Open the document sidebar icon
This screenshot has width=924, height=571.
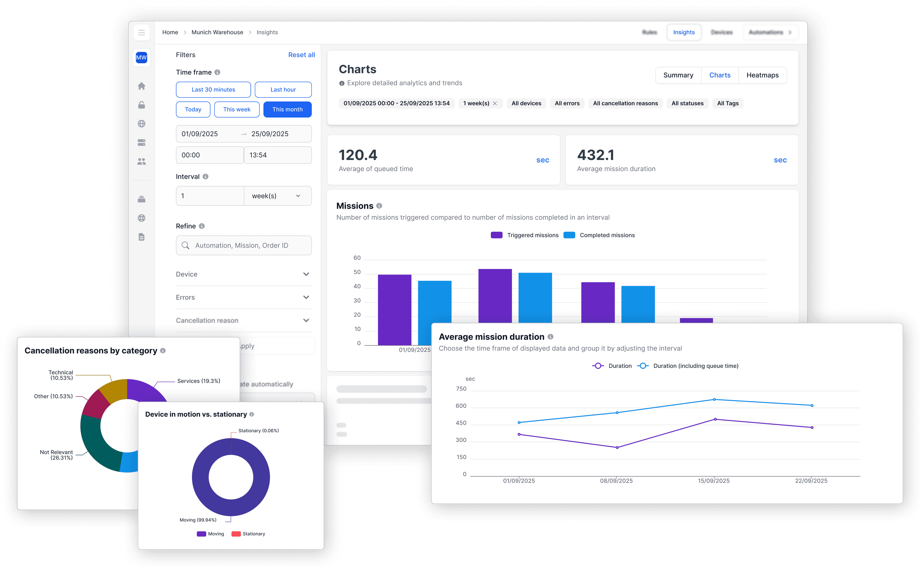point(141,237)
